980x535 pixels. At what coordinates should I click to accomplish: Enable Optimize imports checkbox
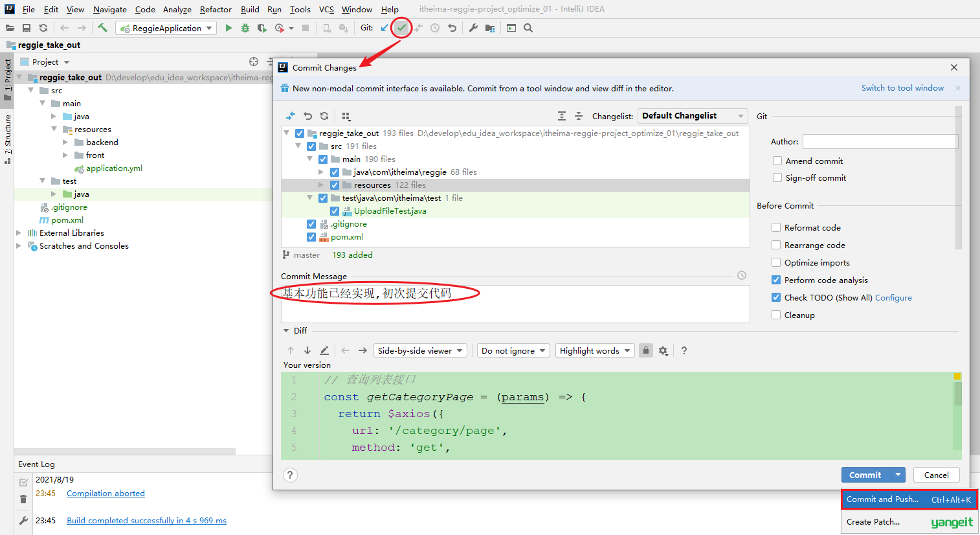776,262
